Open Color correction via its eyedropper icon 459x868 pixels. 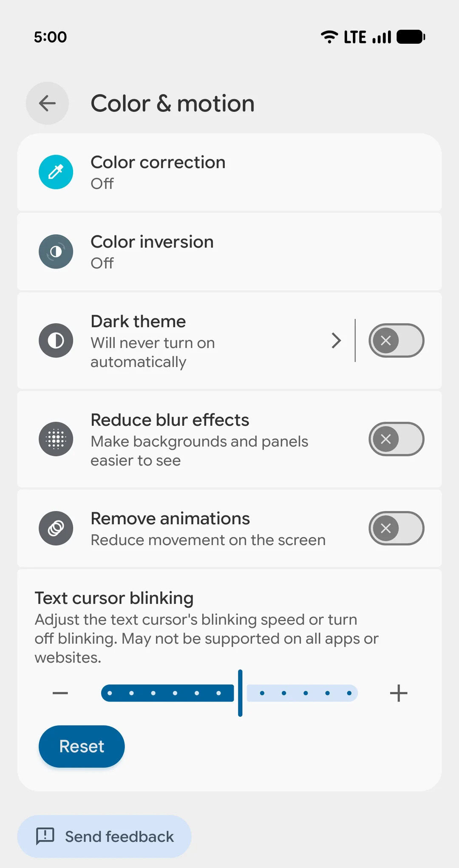click(55, 172)
